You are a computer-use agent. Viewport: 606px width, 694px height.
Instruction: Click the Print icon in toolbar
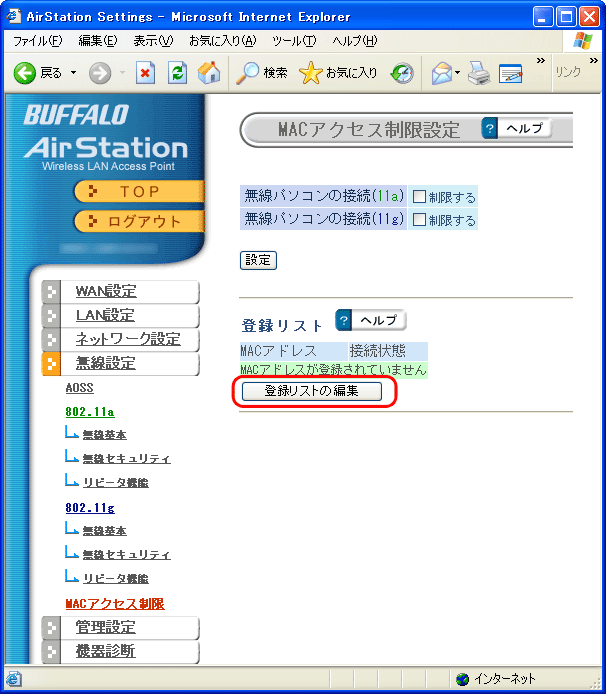[479, 73]
